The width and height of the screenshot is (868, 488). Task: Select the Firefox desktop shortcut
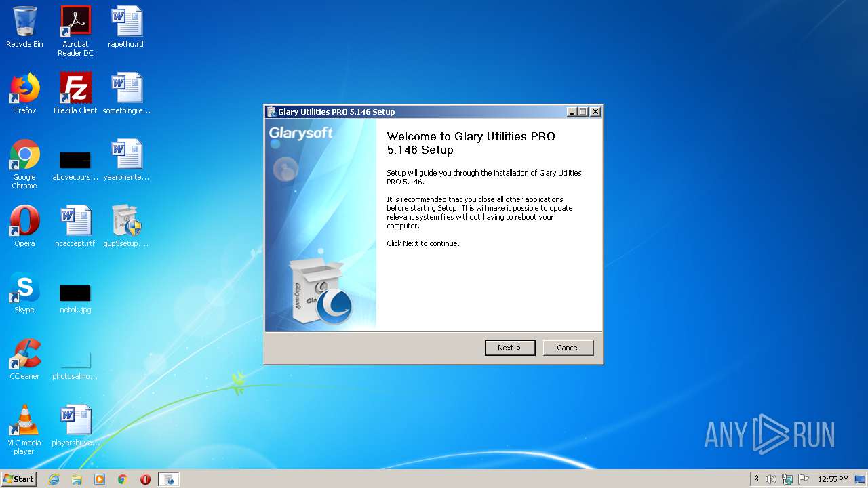[x=24, y=94]
